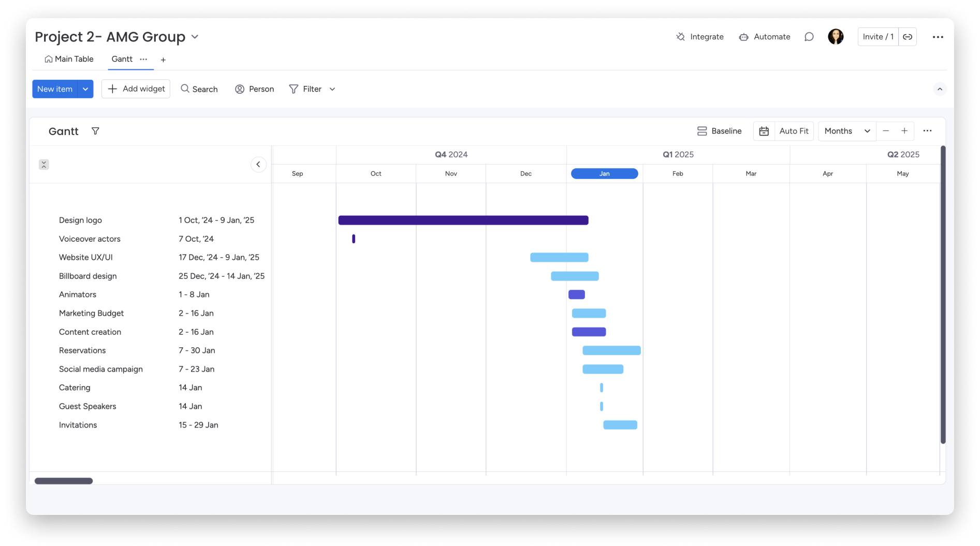Click the Integrate icon in header

(x=680, y=37)
